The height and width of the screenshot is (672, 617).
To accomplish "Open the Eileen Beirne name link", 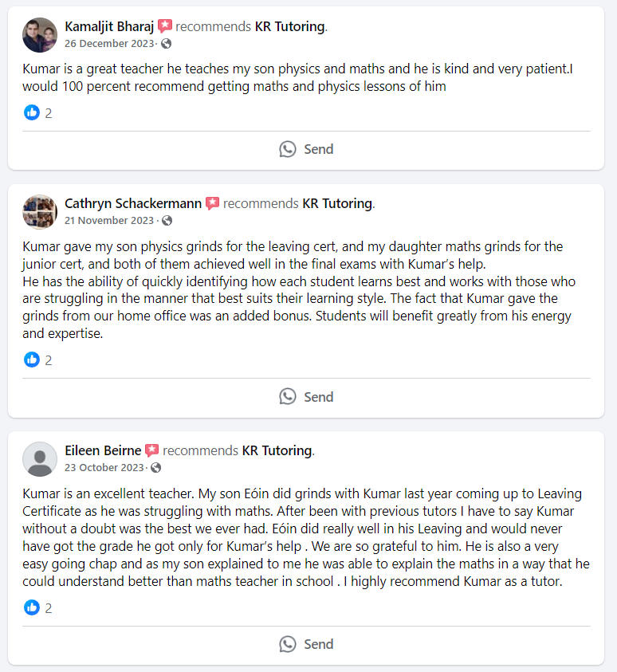I will point(103,450).
